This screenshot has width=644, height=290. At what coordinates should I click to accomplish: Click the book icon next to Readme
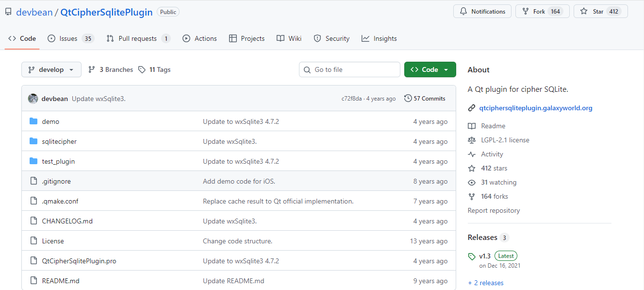tap(472, 126)
